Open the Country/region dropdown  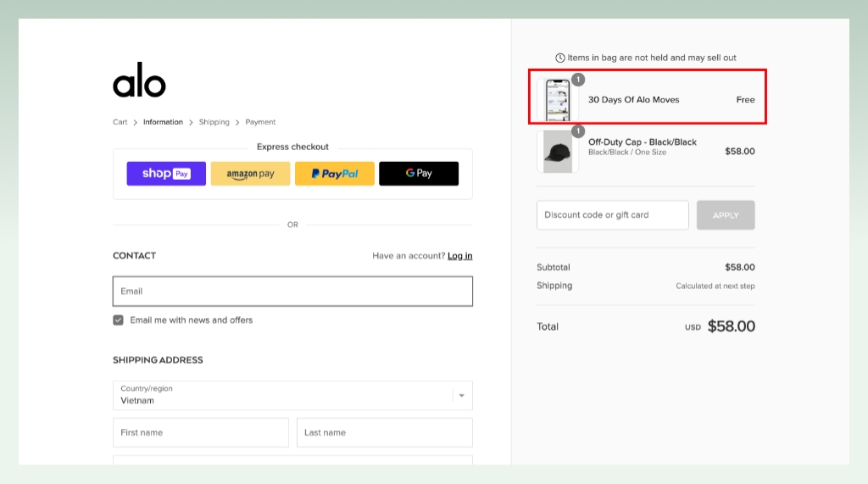(x=292, y=395)
